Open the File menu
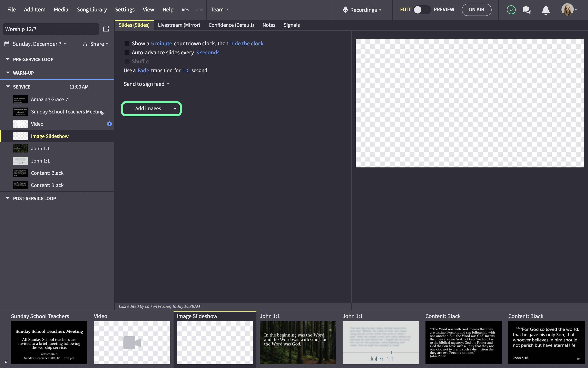Viewport: 588px width, 368px height. click(11, 9)
